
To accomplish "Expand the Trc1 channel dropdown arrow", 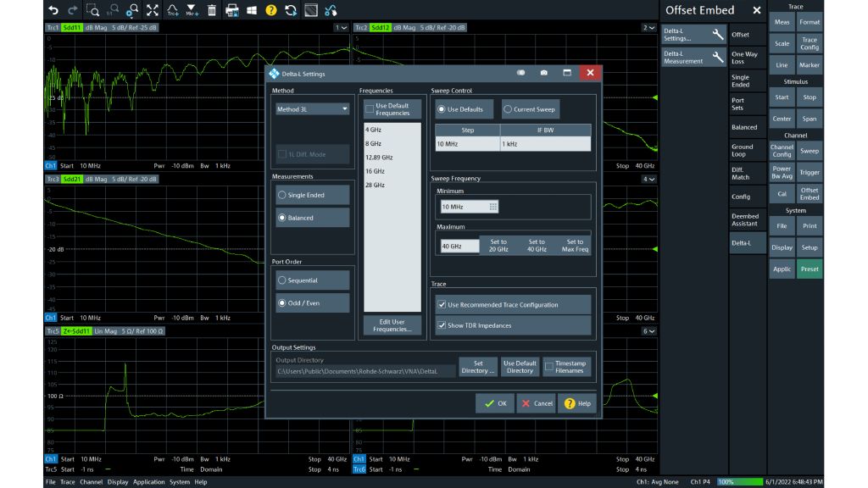I will 343,27.
